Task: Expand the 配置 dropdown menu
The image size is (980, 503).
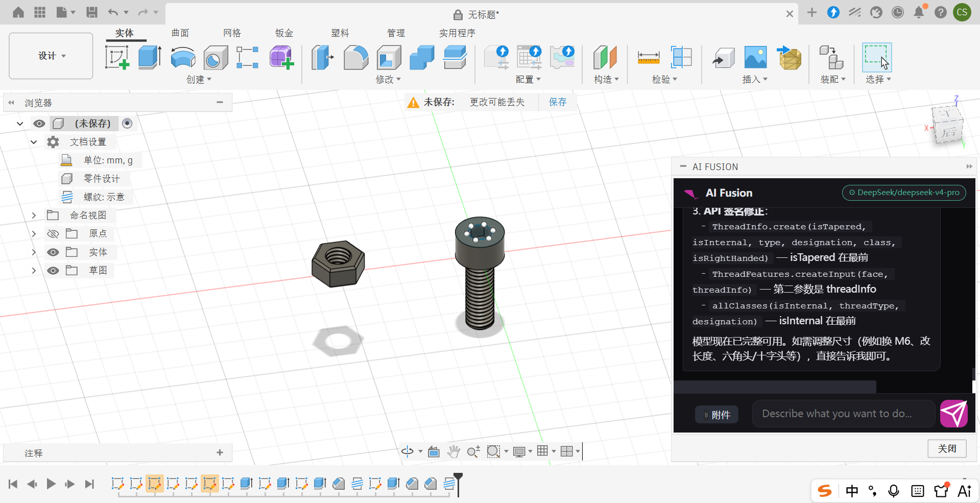Action: click(529, 80)
